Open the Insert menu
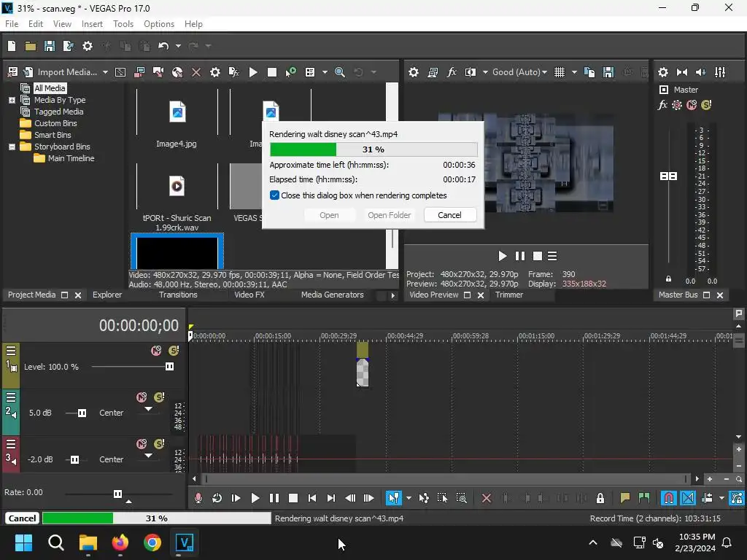This screenshot has width=747, height=560. click(x=92, y=24)
